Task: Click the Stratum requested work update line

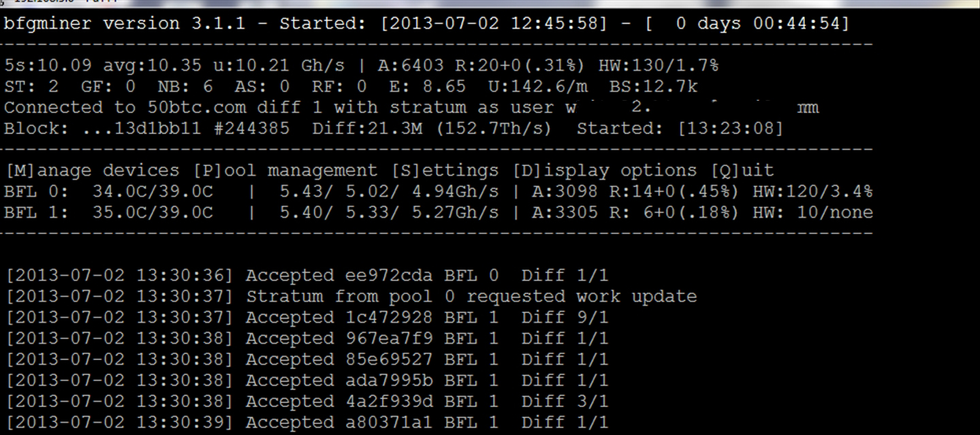Action: click(x=471, y=297)
